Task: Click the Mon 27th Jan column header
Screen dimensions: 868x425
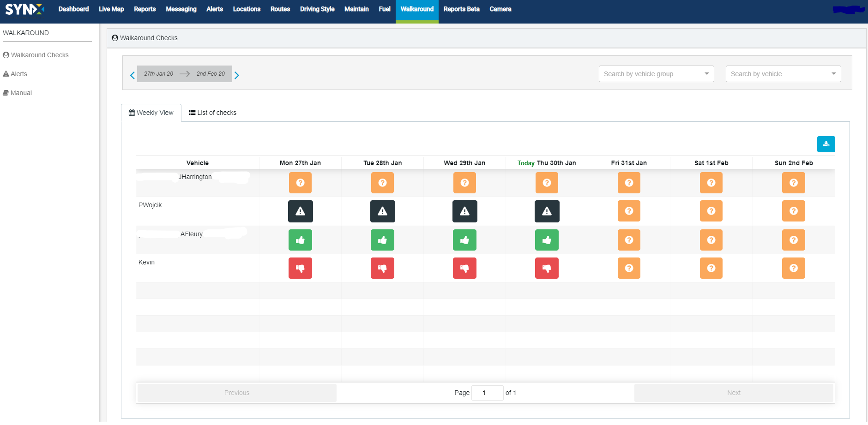Action: [300, 163]
